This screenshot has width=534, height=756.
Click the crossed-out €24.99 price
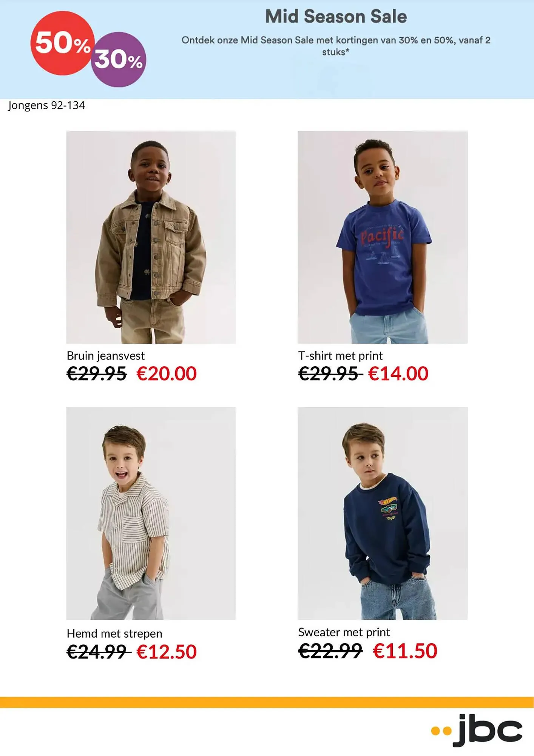click(98, 652)
